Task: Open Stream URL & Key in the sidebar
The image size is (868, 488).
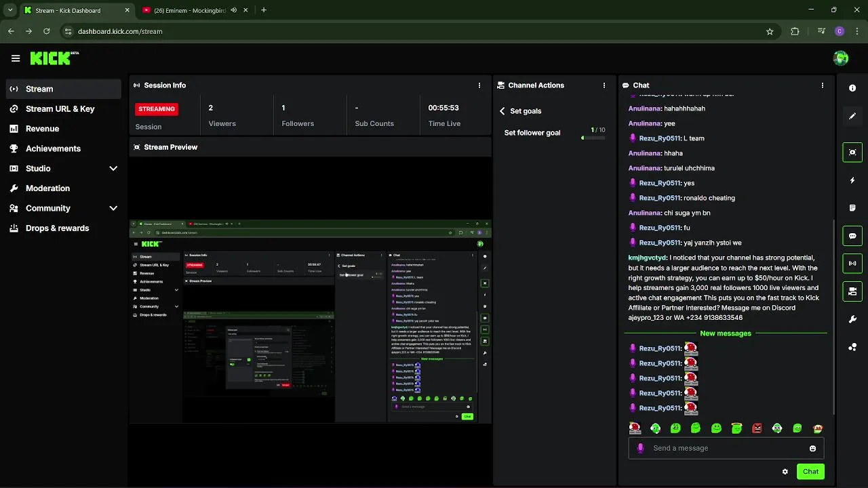Action: tap(64, 108)
